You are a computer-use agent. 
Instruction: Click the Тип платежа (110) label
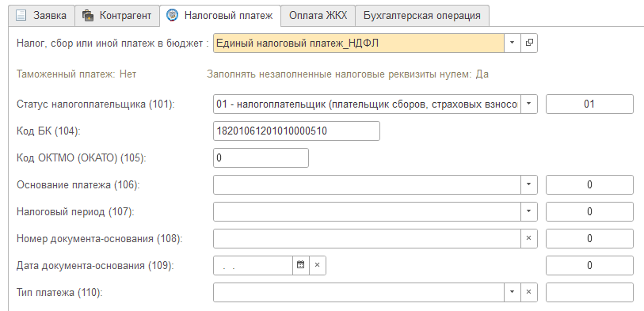59,293
